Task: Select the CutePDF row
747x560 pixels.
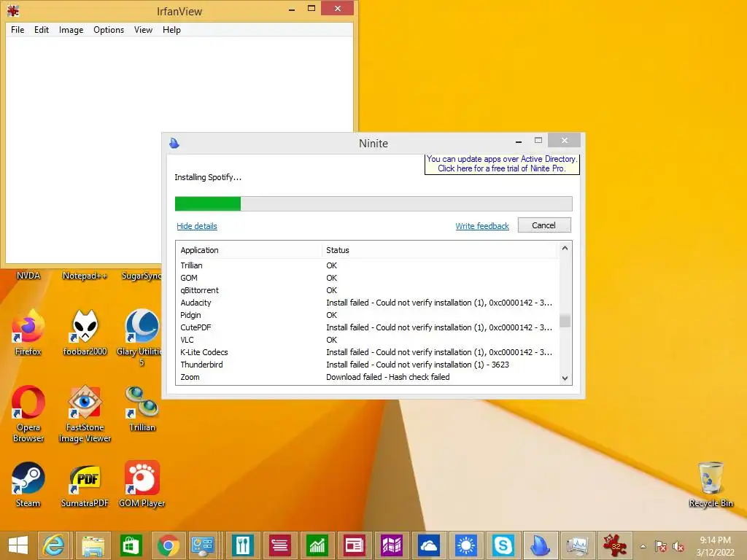Action: coord(367,327)
